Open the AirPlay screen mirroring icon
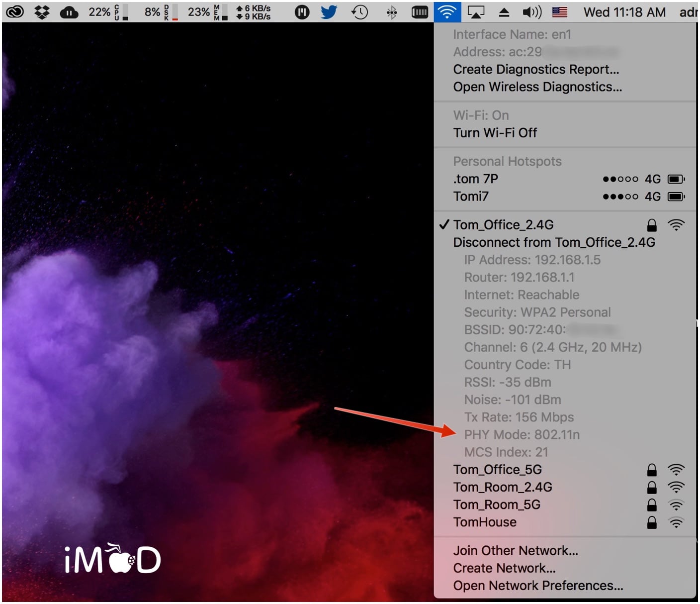Viewport: 700px width, 604px height. pyautogui.click(x=476, y=11)
